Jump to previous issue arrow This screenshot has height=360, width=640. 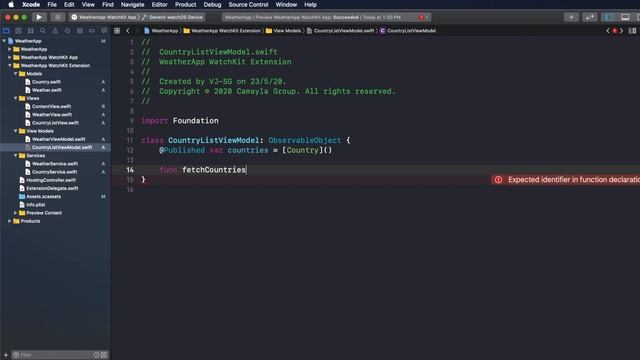tap(608, 31)
